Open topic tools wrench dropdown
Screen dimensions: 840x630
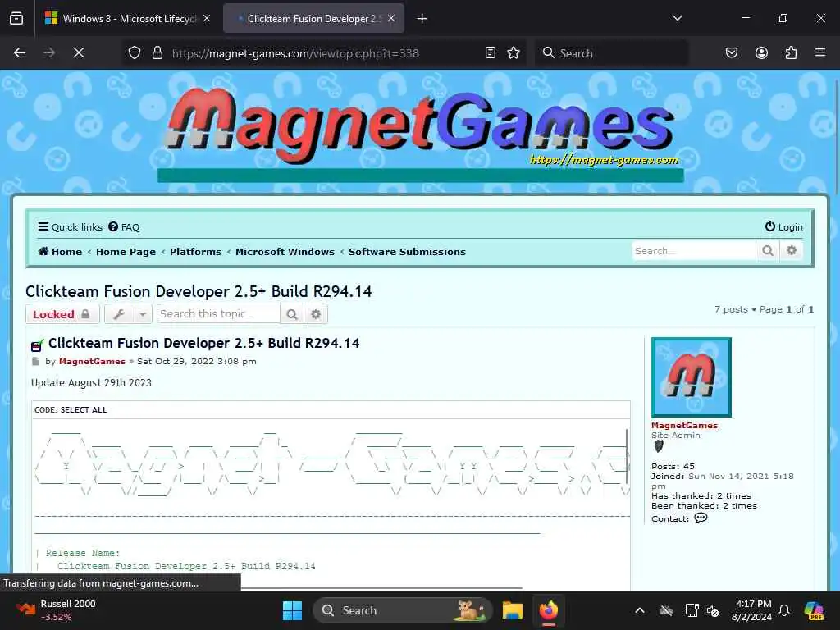[128, 314]
